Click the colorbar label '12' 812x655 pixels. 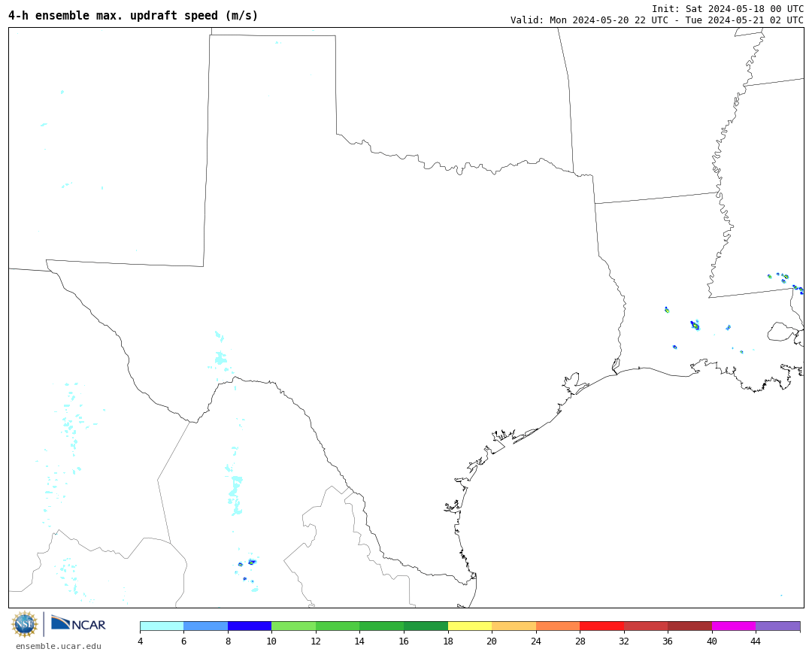316,641
